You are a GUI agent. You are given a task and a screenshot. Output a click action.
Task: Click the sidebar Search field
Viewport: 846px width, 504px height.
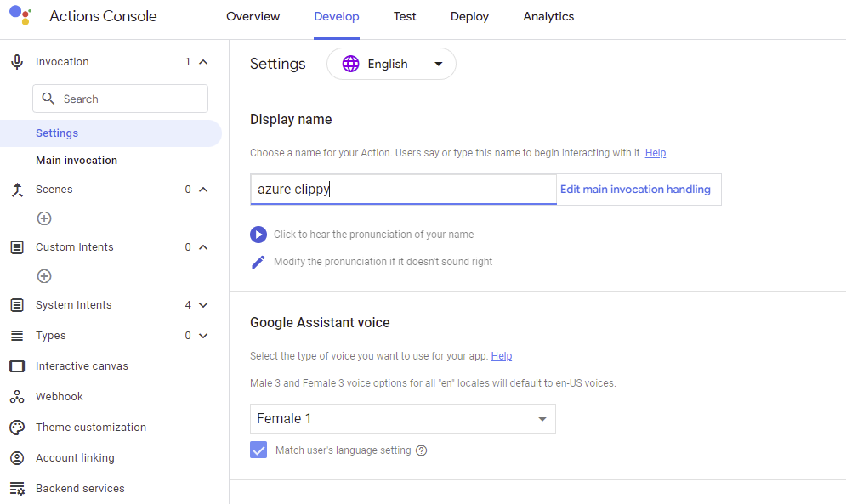[121, 99]
